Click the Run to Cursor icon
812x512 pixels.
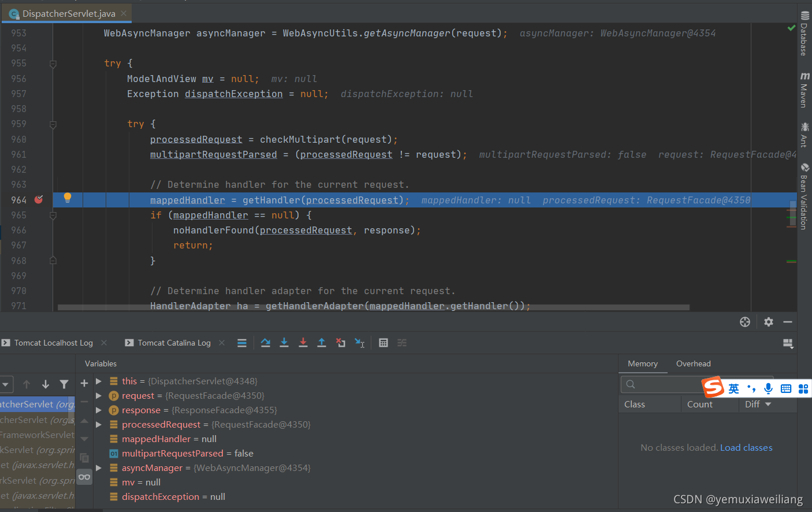click(x=359, y=343)
